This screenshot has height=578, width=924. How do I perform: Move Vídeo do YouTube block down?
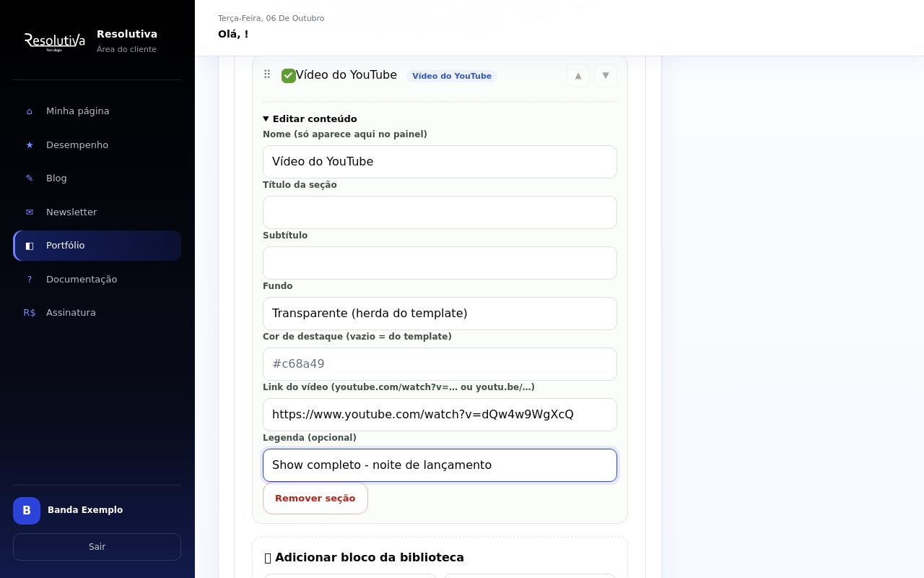pyautogui.click(x=606, y=75)
